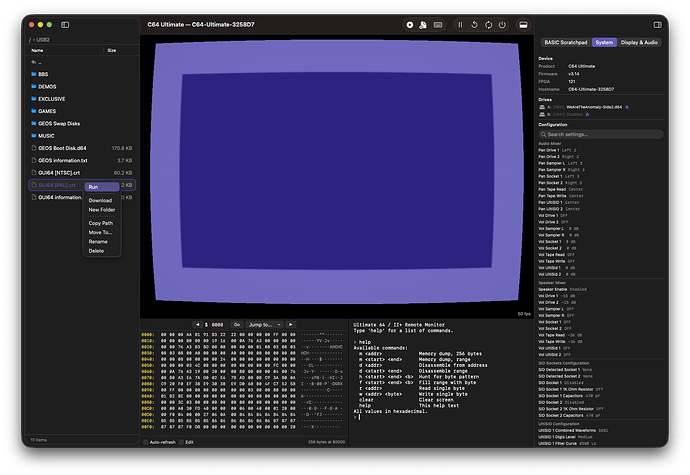Viewport: 690px width, 475px height.
Task: Click the counter-clockwise reset arrow icon
Action: (474, 25)
